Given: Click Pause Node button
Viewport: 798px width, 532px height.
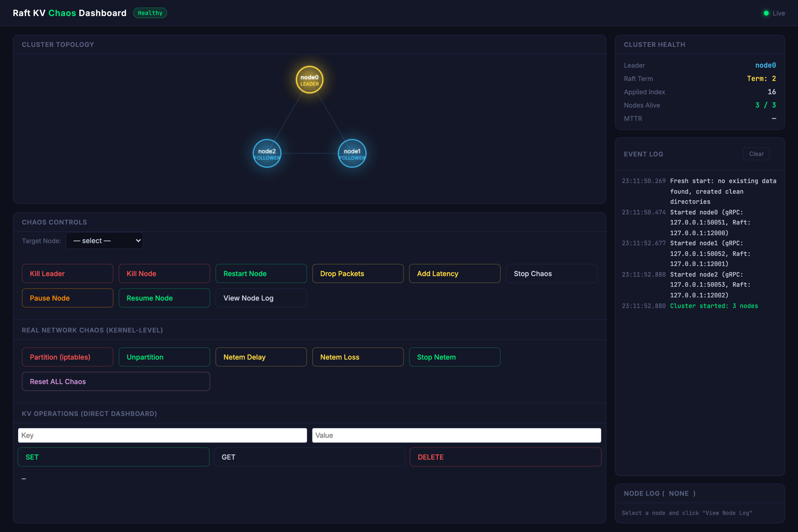Looking at the screenshot, I should 67,298.
